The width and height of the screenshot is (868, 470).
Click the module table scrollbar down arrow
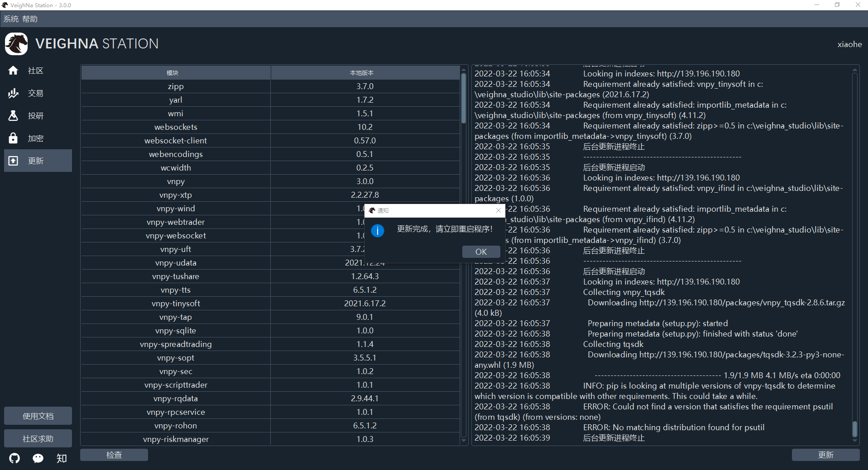464,440
